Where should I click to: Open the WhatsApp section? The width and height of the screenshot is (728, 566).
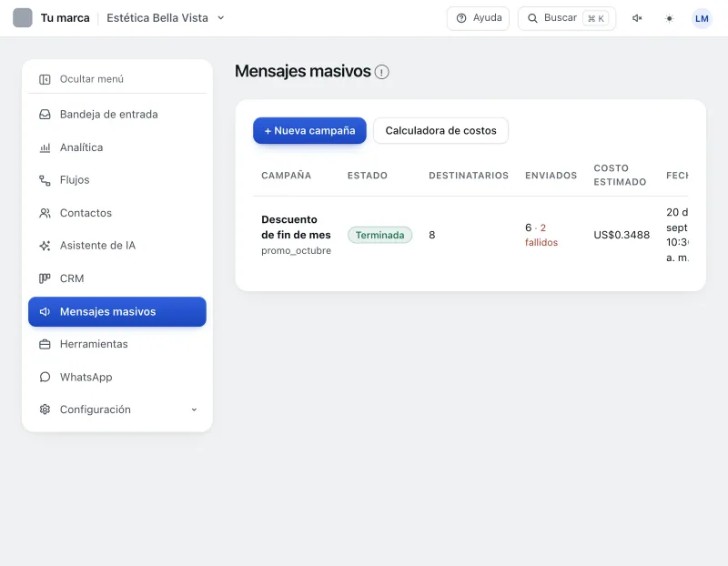tap(117, 377)
